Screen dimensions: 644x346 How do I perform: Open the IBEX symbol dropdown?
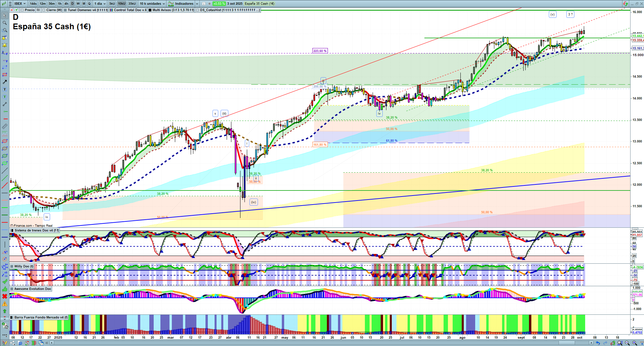tap(20, 4)
